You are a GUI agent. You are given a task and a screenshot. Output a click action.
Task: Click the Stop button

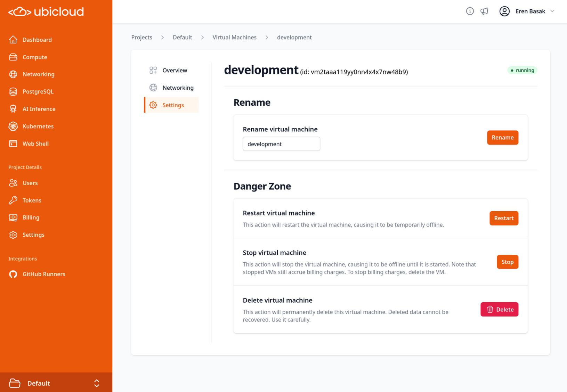point(507,262)
